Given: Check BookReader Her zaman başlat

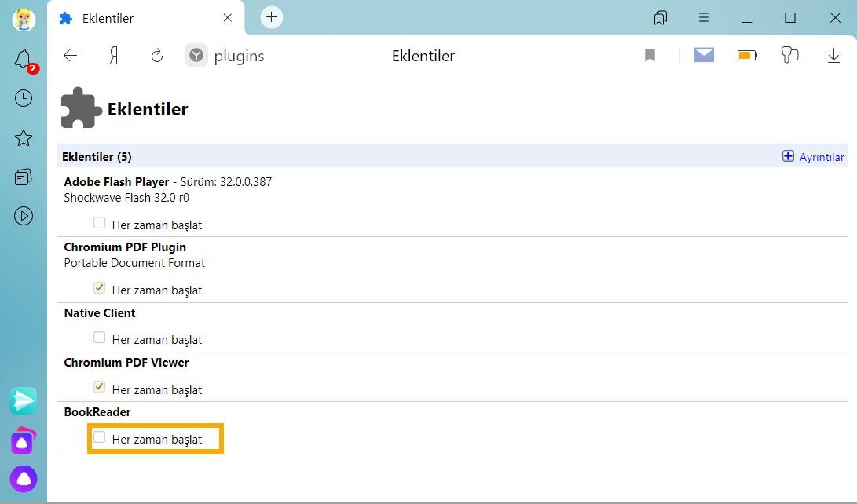Looking at the screenshot, I should point(99,436).
